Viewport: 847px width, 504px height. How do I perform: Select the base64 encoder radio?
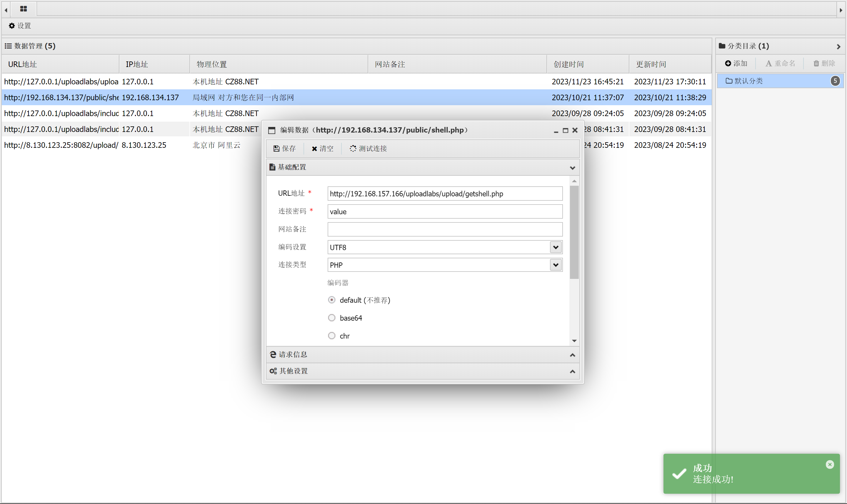click(x=332, y=318)
